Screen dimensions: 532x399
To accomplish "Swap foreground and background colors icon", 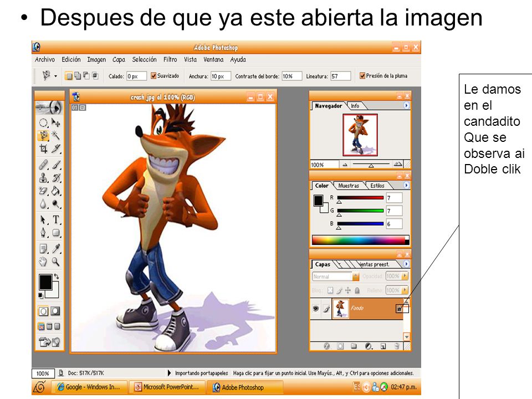I will [x=57, y=277].
